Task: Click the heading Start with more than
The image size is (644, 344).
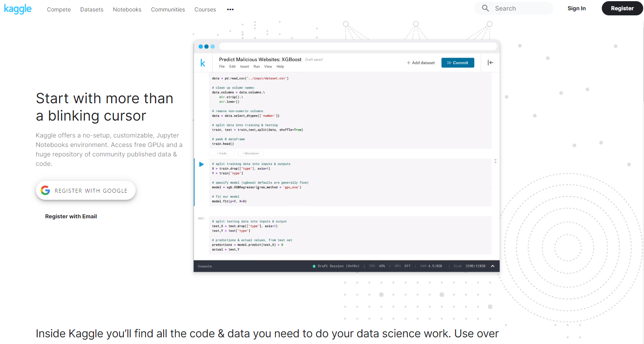Action: click(105, 98)
